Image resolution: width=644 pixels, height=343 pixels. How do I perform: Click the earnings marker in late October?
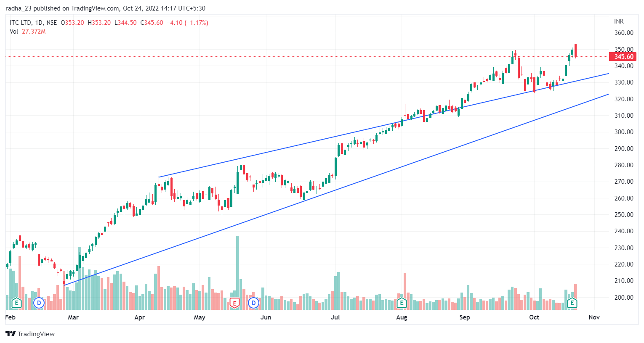tap(572, 303)
